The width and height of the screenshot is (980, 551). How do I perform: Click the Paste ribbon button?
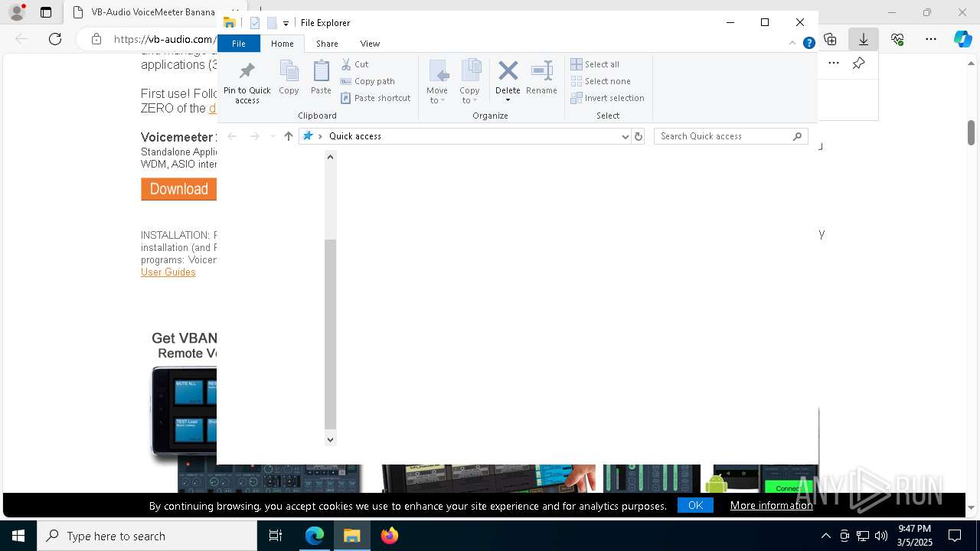pos(321,77)
